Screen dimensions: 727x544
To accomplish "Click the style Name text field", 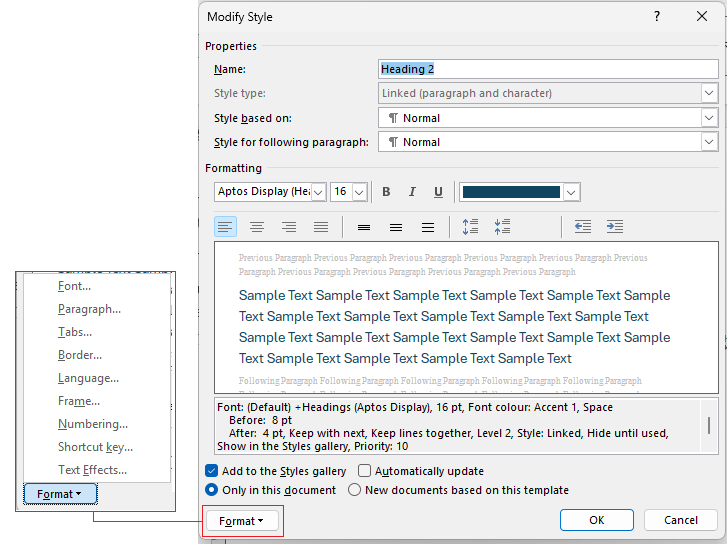I will pos(548,69).
